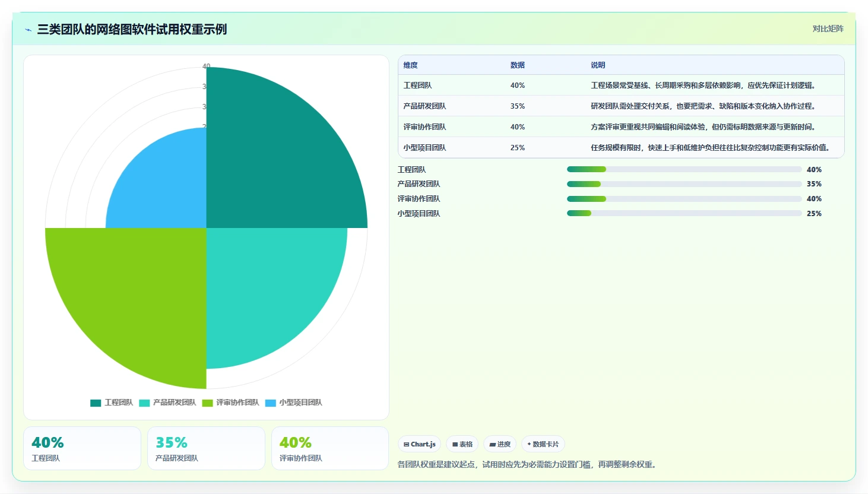The image size is (868, 494).
Task: Click the 说明 column header
Action: click(598, 65)
